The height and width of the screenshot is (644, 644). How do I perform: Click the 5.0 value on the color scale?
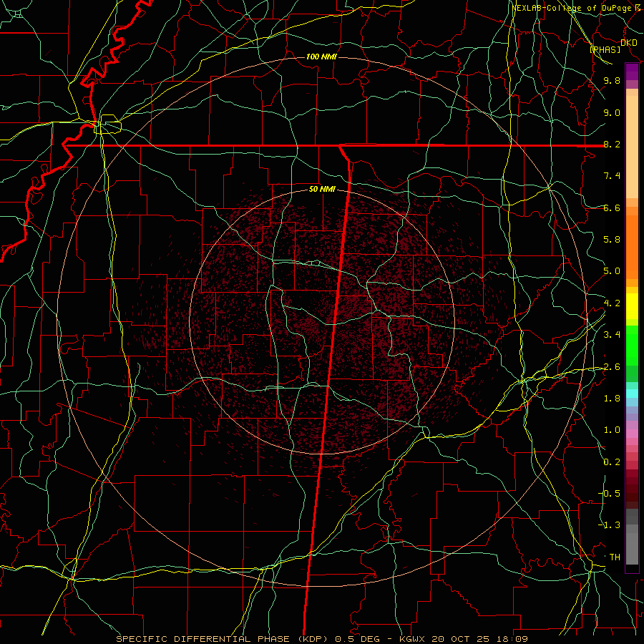tap(612, 271)
